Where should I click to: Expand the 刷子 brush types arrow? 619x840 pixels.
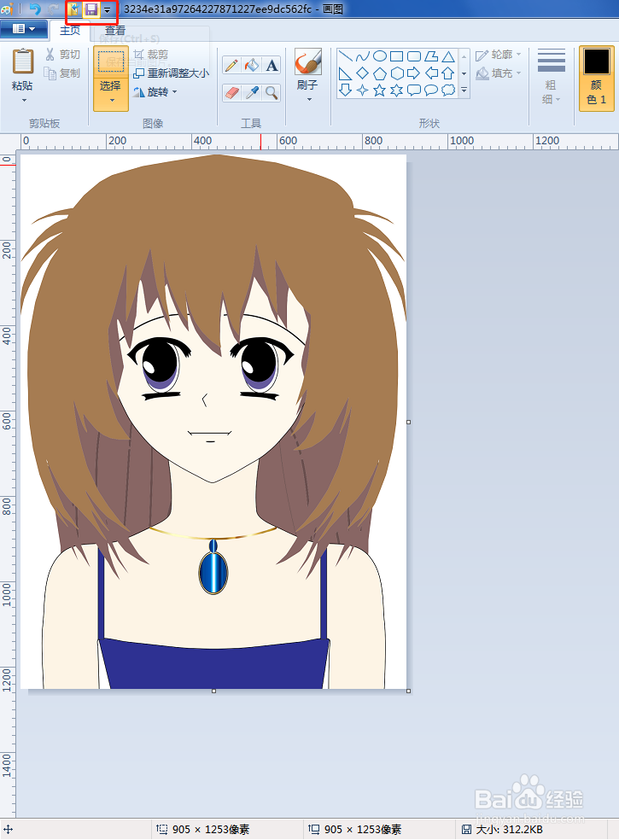[309, 100]
